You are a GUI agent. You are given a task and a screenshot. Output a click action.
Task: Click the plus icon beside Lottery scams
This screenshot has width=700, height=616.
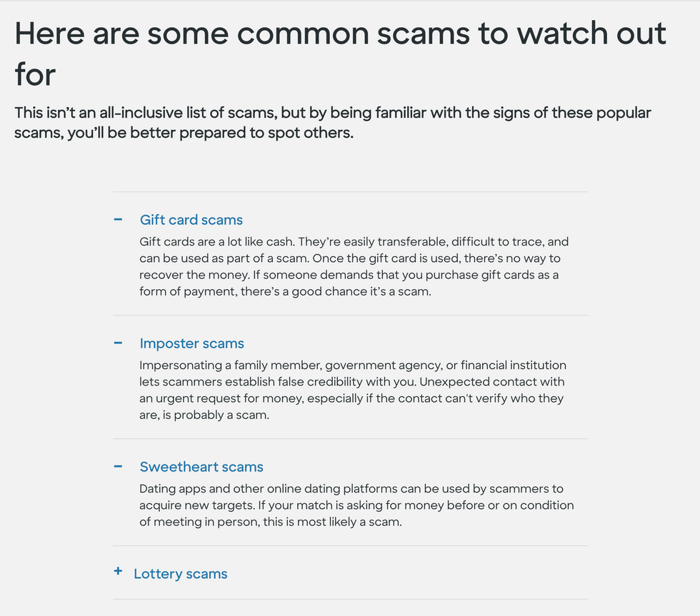tap(118, 572)
